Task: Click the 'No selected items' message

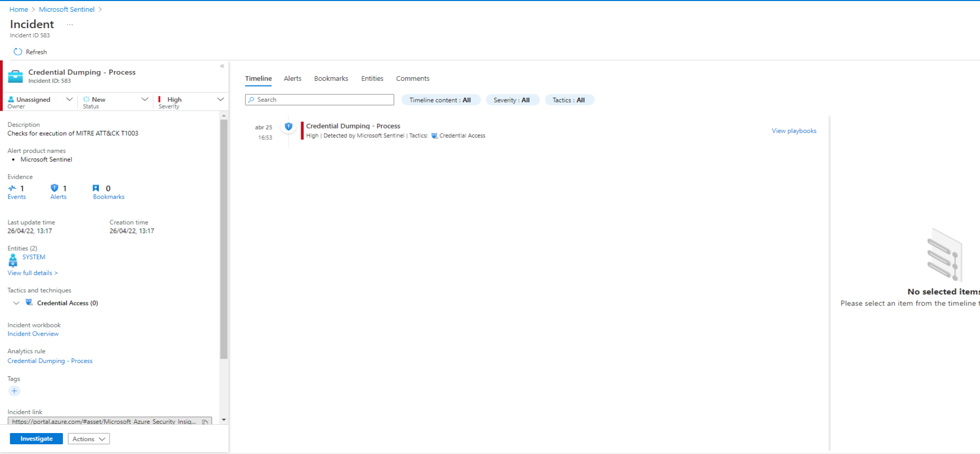Action: (x=944, y=292)
